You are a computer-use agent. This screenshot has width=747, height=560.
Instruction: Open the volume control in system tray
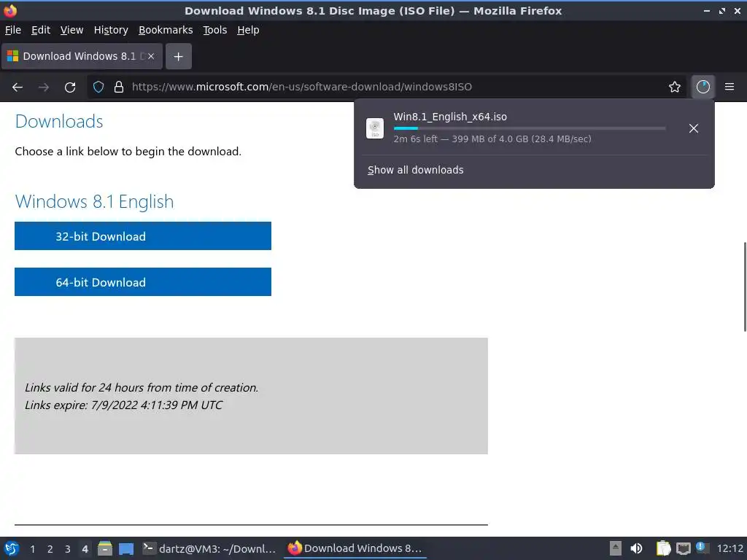coord(636,548)
